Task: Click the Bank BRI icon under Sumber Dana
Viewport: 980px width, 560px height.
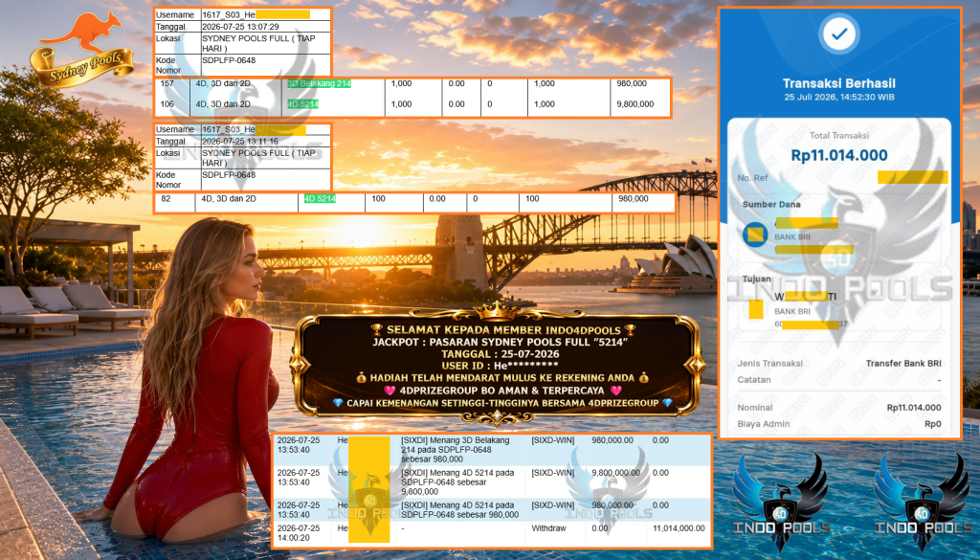Action: (x=755, y=235)
